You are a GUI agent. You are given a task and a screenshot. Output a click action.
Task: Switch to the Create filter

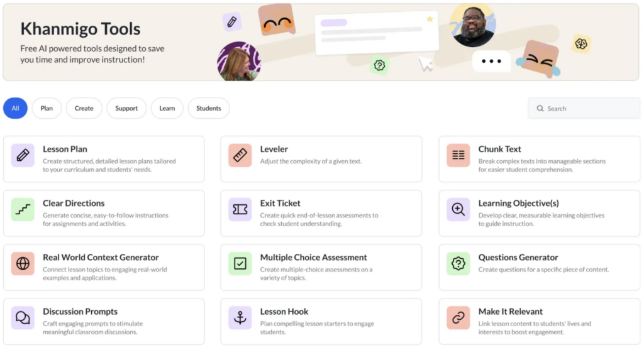pos(84,108)
